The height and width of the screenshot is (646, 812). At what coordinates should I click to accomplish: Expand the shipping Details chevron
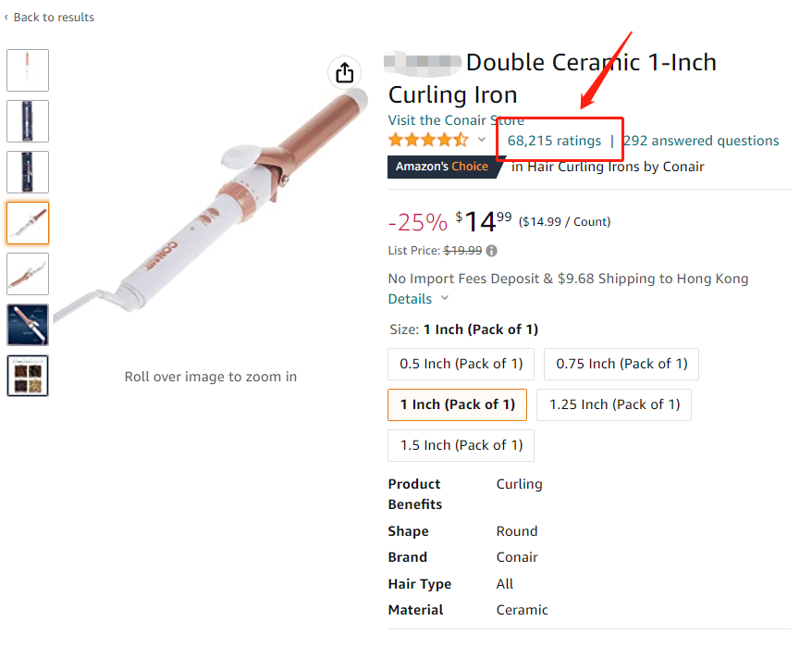[x=445, y=298]
